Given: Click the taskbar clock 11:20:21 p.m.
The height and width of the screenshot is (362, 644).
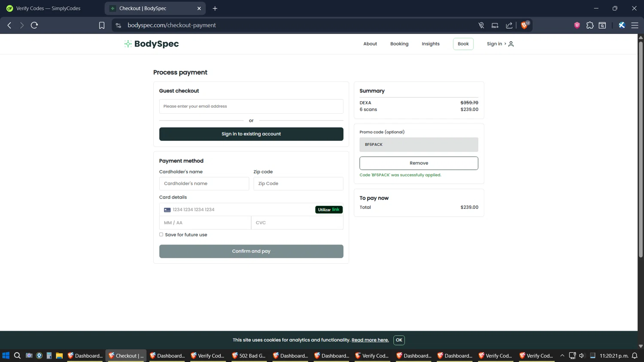Looking at the screenshot, I should pos(614,356).
